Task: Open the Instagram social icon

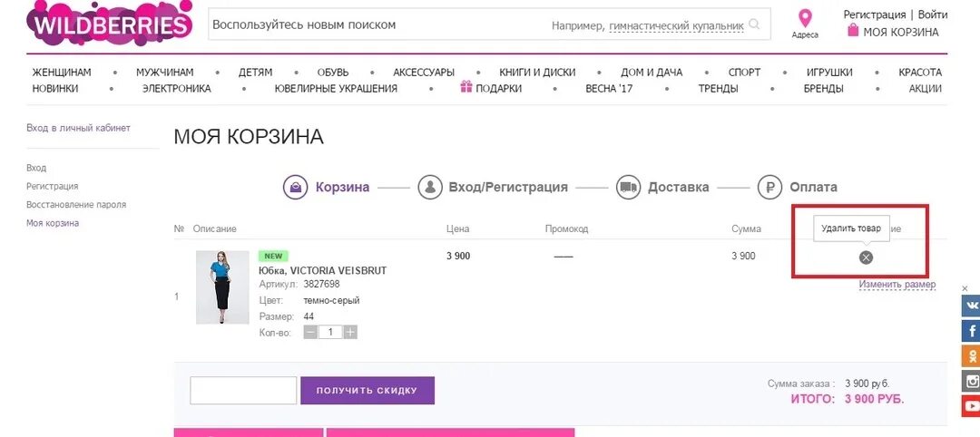Action: point(971,380)
